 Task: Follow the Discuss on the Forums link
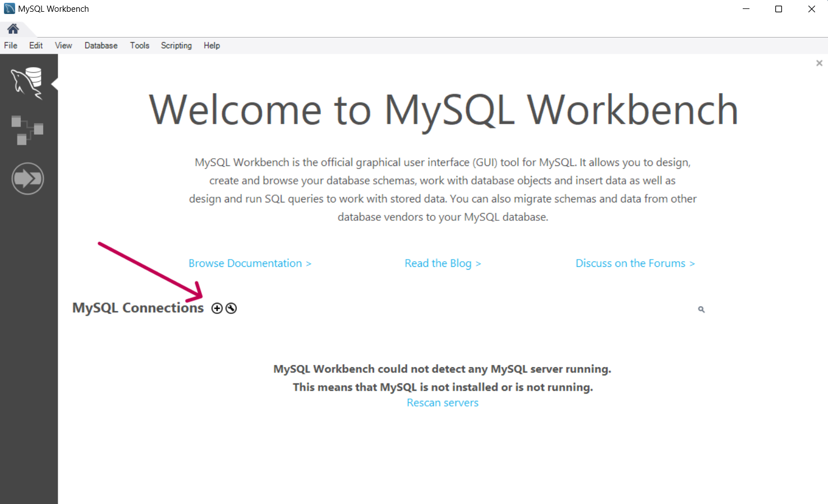click(636, 263)
